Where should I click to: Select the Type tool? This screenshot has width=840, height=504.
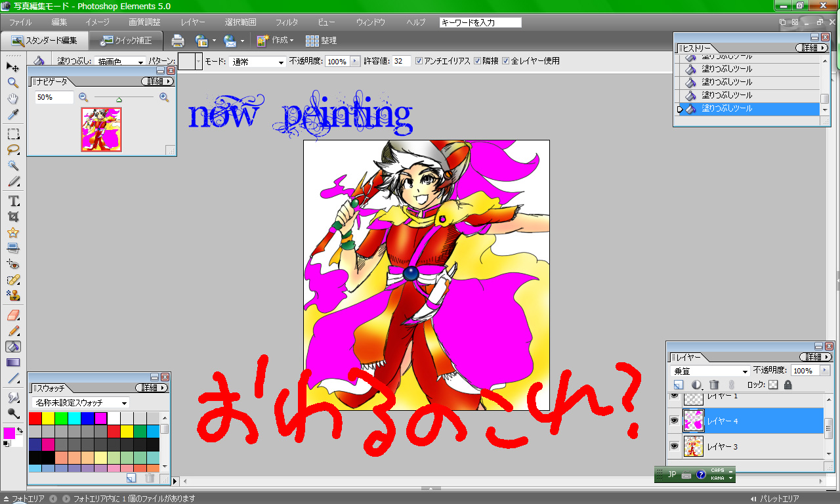coord(12,201)
